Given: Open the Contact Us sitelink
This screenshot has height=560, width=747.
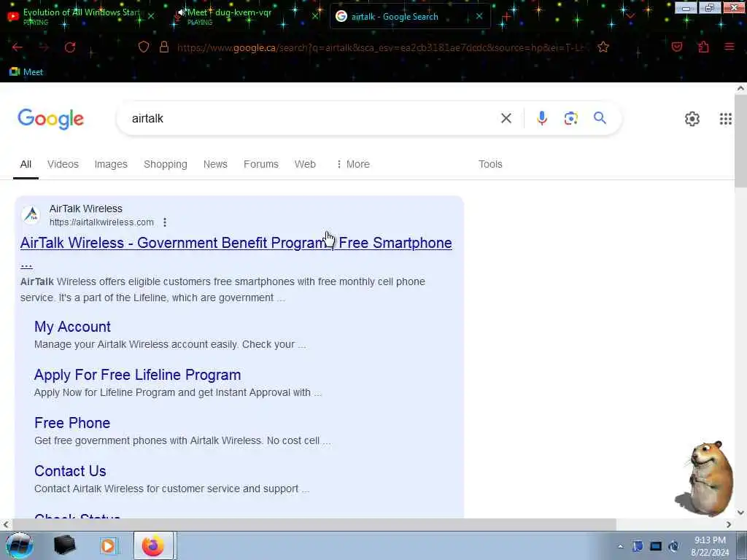Looking at the screenshot, I should tap(70, 471).
